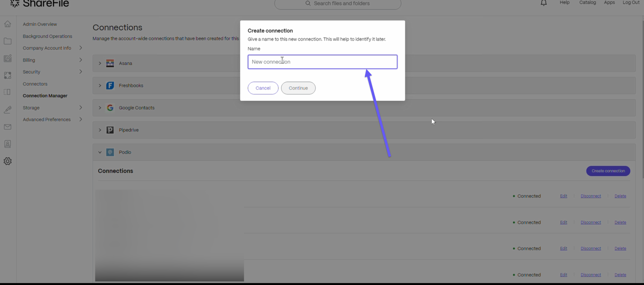The image size is (644, 285).
Task: Click Disconnect on first Podio connection
Action: 591,196
